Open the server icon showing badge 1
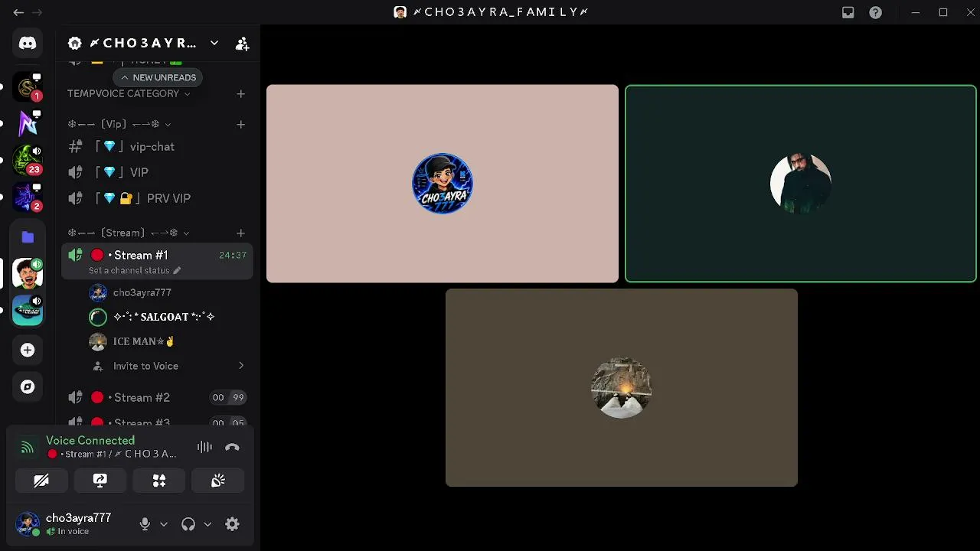This screenshot has width=980, height=551. pyautogui.click(x=28, y=86)
